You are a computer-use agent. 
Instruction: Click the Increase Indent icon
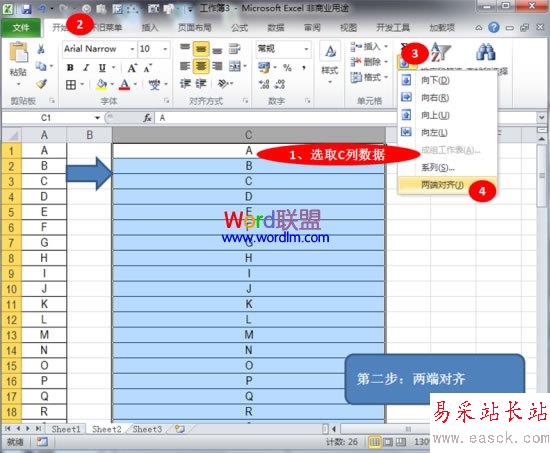(201, 84)
